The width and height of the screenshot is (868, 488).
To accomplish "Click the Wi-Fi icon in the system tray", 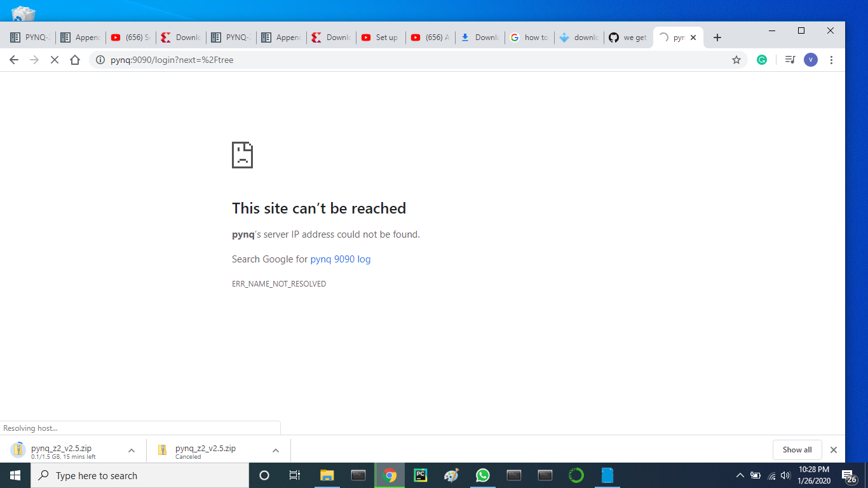I will [771, 475].
